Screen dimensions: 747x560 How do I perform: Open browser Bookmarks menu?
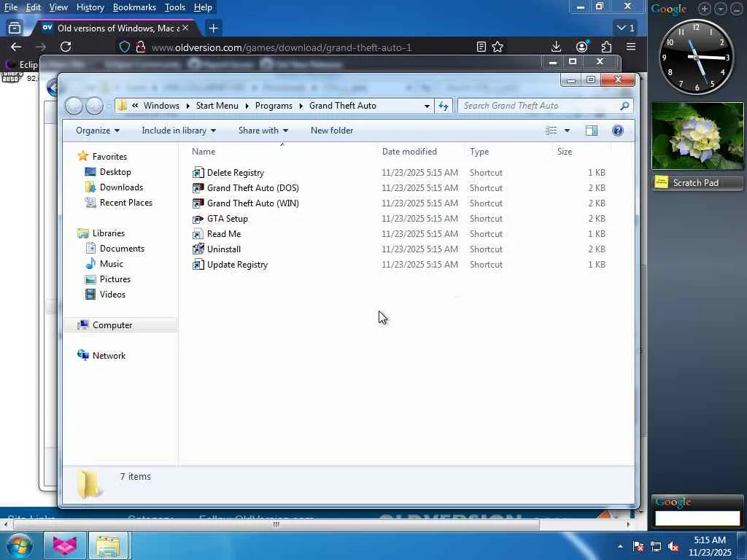click(134, 7)
